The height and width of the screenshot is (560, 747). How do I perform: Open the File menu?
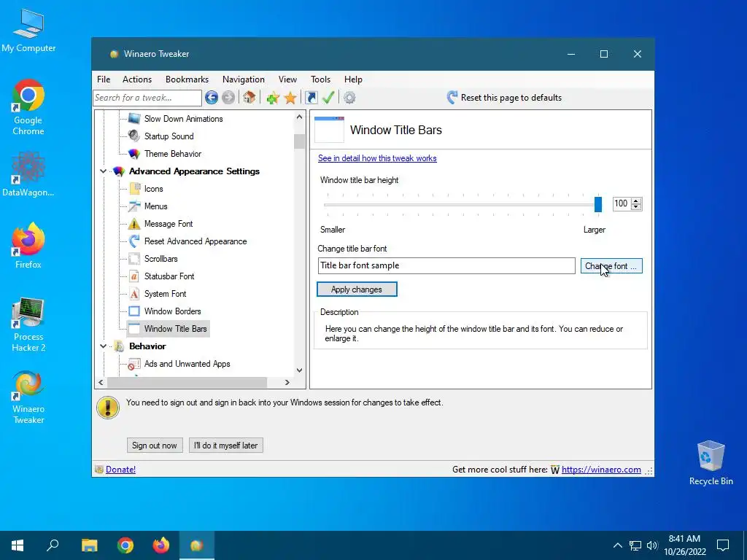pos(104,79)
